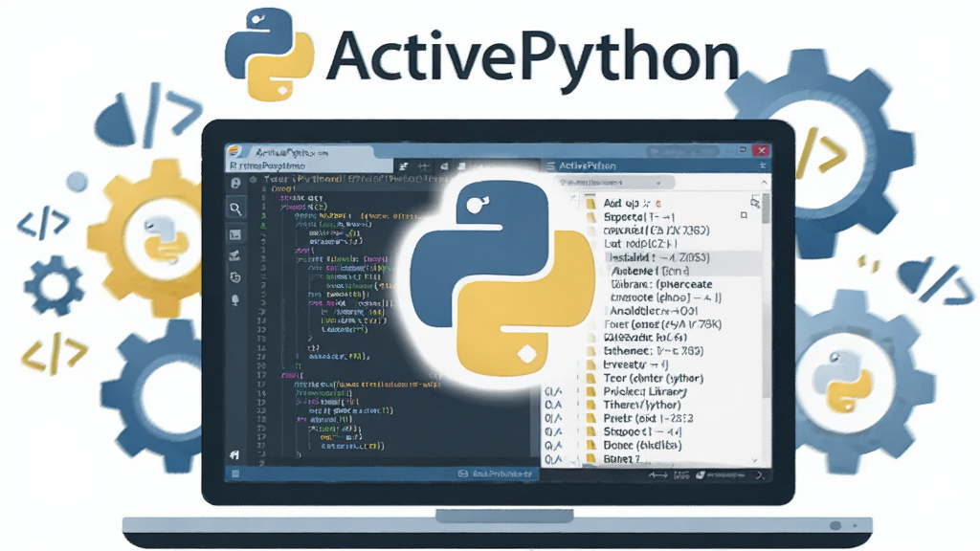
Task: Select the list row starting with Bonee
Action: [642, 446]
